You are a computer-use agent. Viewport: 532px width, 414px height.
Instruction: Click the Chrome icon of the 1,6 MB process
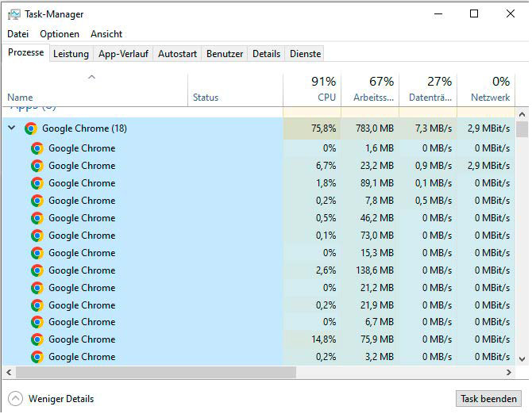tap(37, 148)
